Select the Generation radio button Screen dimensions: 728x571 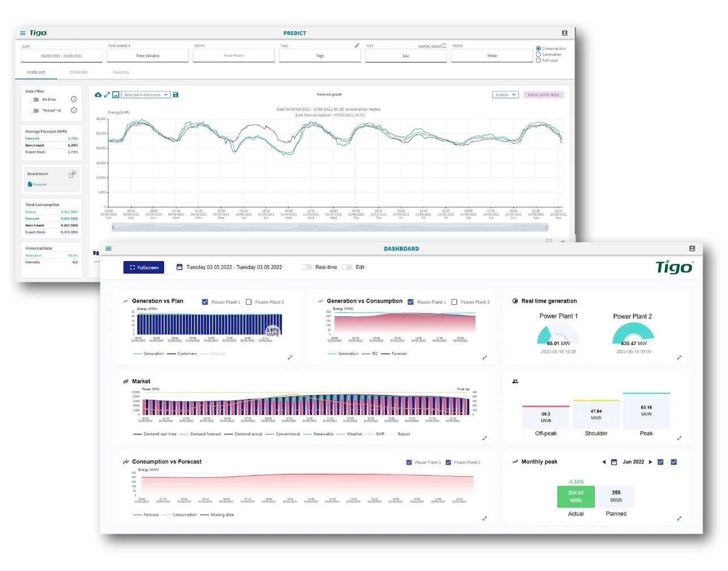click(x=538, y=54)
